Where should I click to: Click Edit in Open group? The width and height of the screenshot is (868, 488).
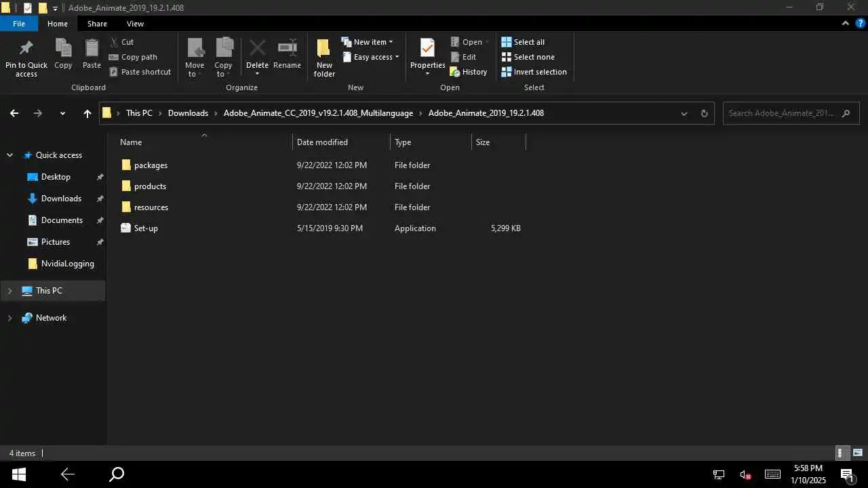coord(463,57)
